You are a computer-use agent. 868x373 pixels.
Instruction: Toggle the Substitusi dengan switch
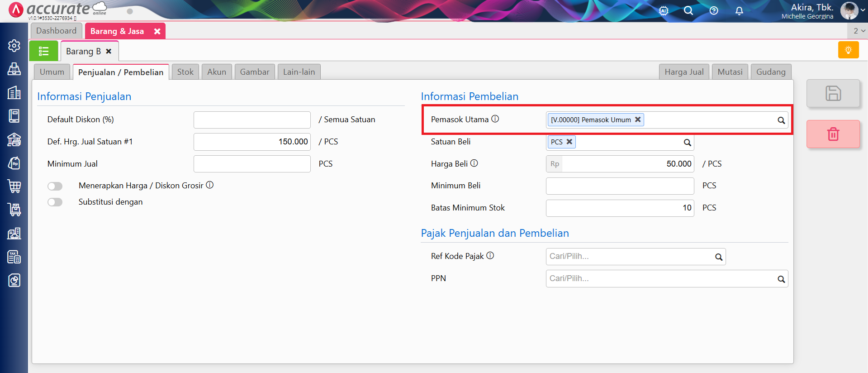pyautogui.click(x=55, y=202)
